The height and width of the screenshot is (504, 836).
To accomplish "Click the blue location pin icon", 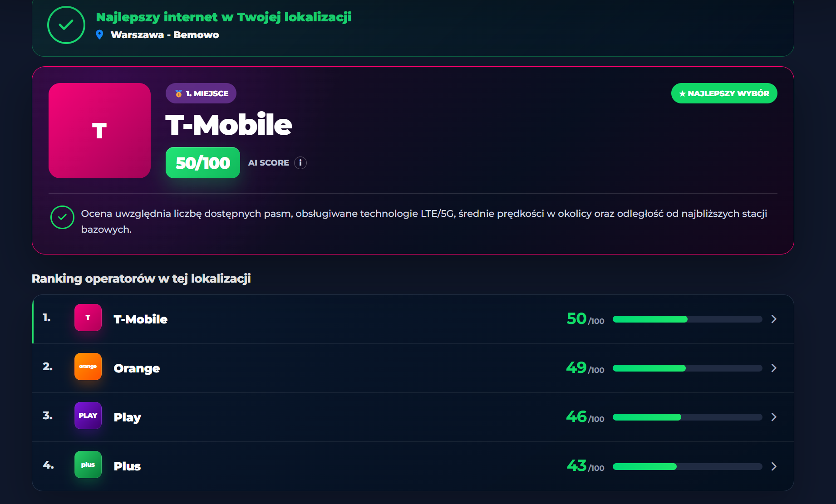I will [x=100, y=35].
